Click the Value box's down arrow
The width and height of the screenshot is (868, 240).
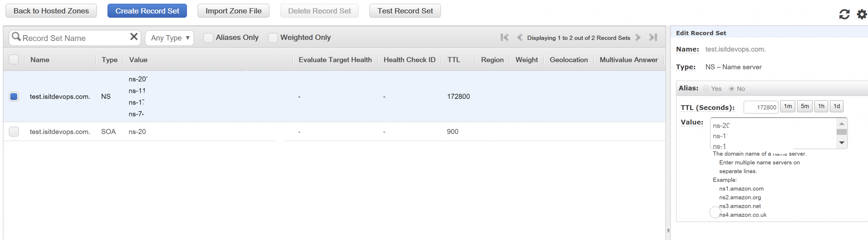pos(842,143)
